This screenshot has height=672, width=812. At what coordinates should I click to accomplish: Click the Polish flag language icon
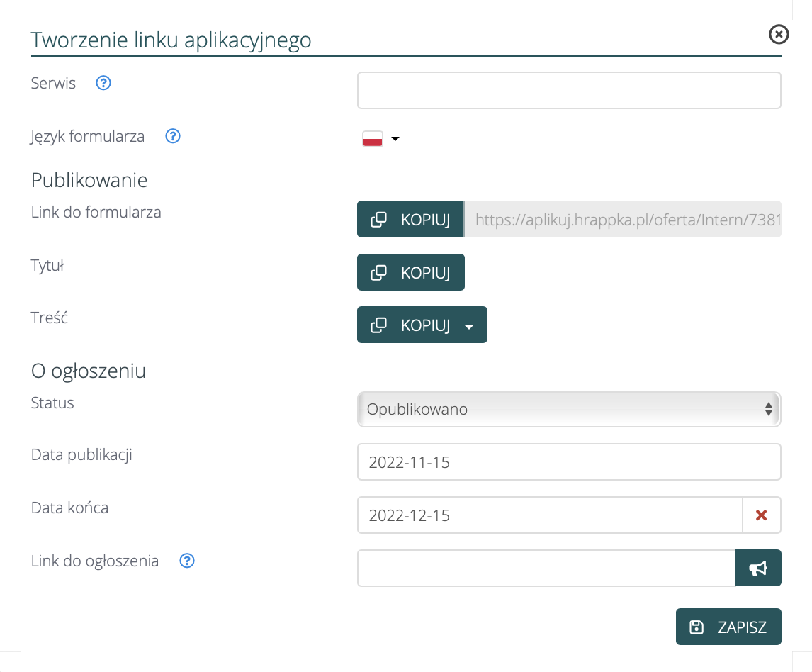click(373, 139)
